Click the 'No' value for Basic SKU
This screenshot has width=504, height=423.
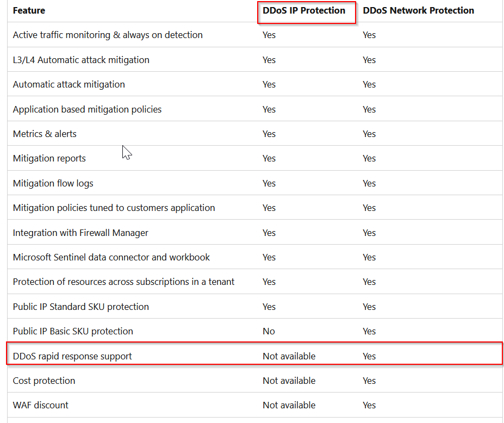[x=269, y=331]
